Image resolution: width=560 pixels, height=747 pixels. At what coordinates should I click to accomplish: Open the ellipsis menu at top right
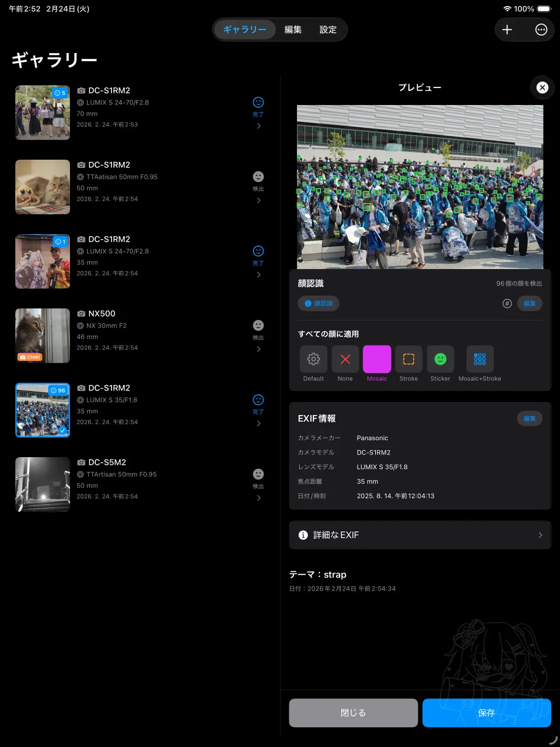click(541, 30)
